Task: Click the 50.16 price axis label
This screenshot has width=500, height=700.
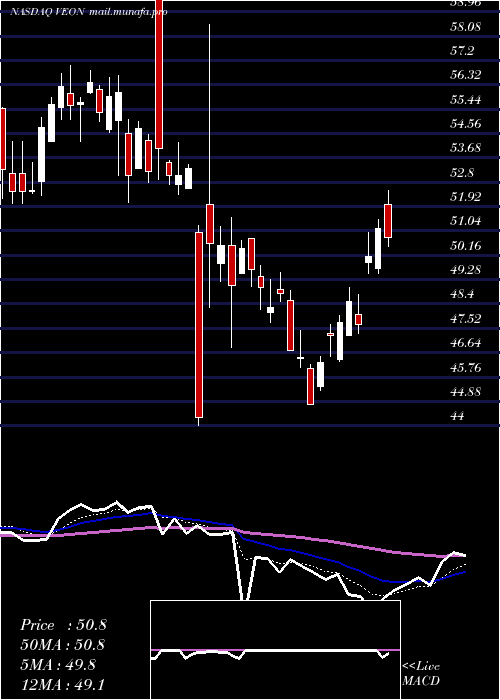Action: click(466, 245)
